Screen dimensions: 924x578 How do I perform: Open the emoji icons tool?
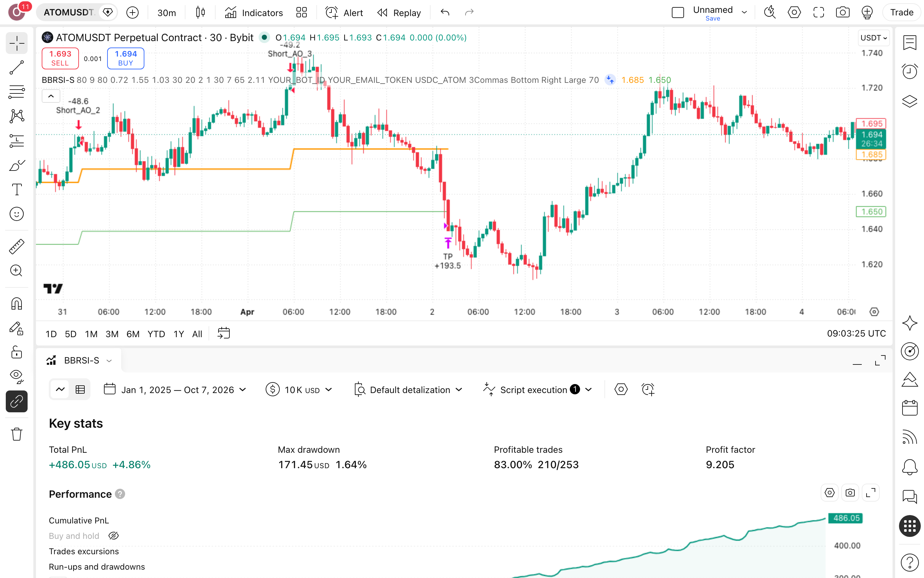click(16, 214)
